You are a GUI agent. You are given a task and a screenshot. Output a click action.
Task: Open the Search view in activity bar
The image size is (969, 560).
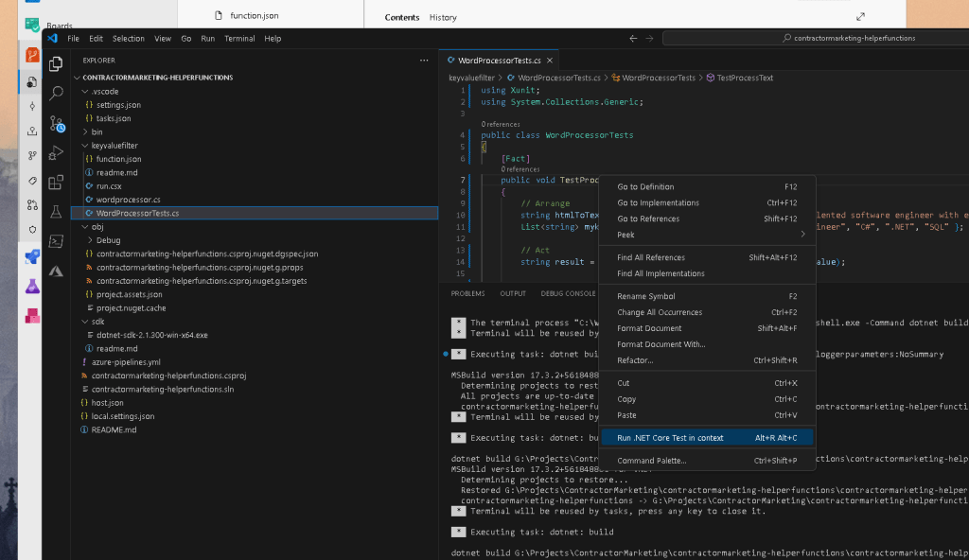pos(56,94)
